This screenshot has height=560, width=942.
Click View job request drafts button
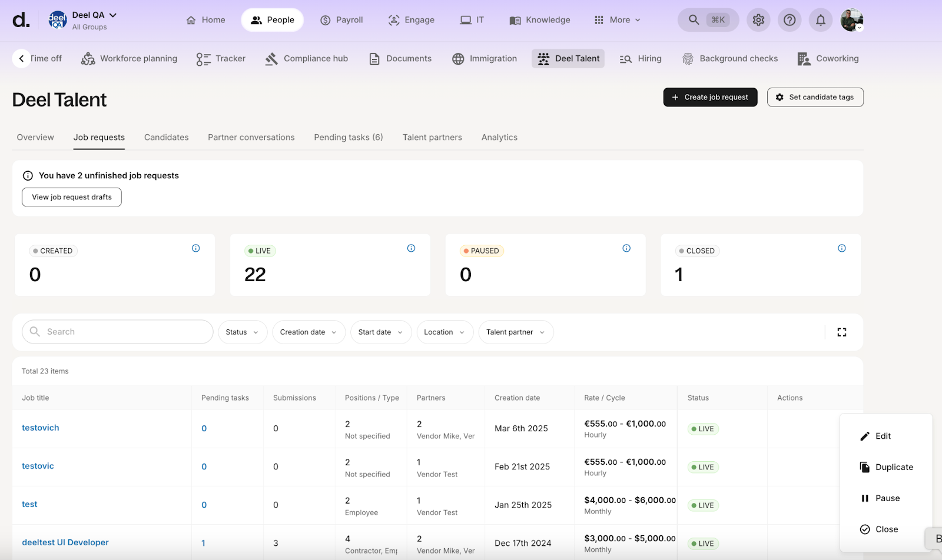(72, 197)
